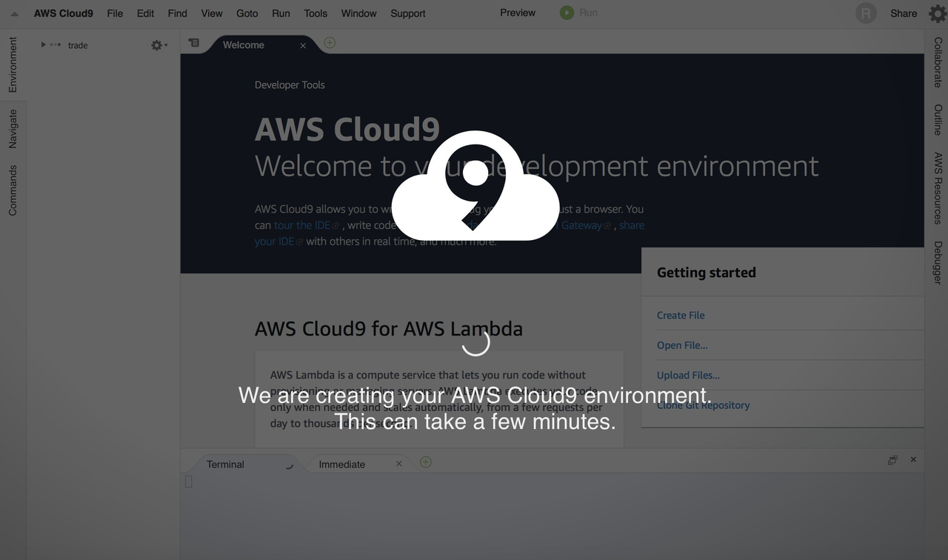
Task: Close the Welcome tab
Action: pyautogui.click(x=303, y=45)
